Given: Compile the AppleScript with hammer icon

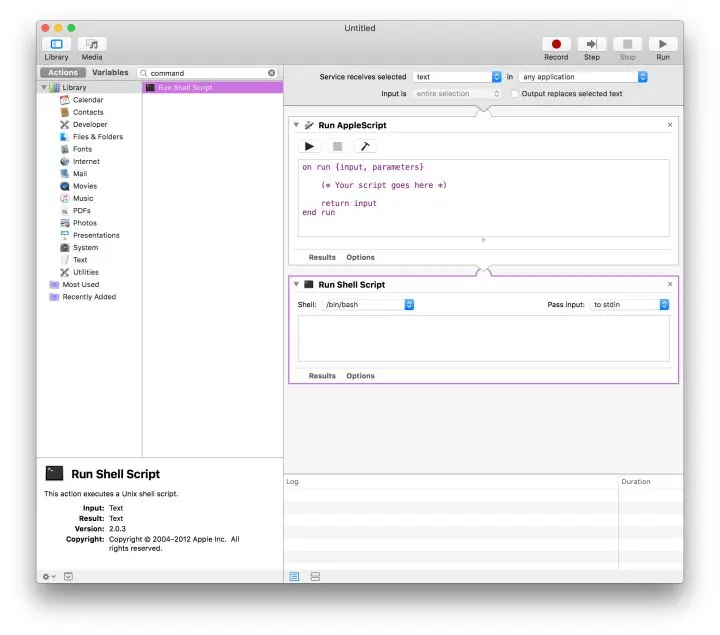Looking at the screenshot, I should point(365,146).
